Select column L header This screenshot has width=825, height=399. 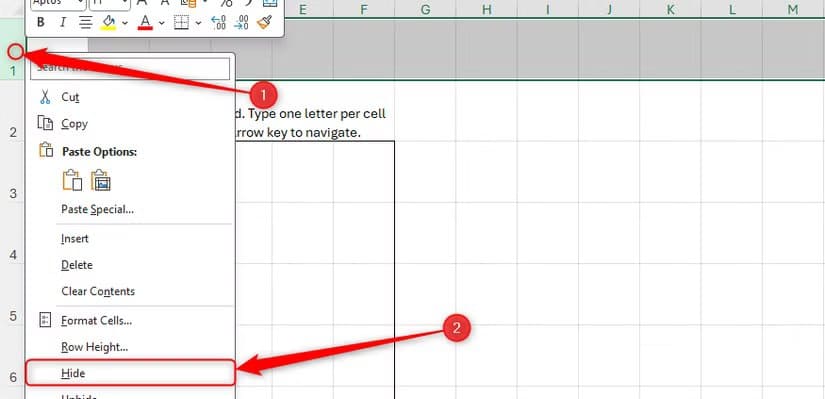pos(732,9)
